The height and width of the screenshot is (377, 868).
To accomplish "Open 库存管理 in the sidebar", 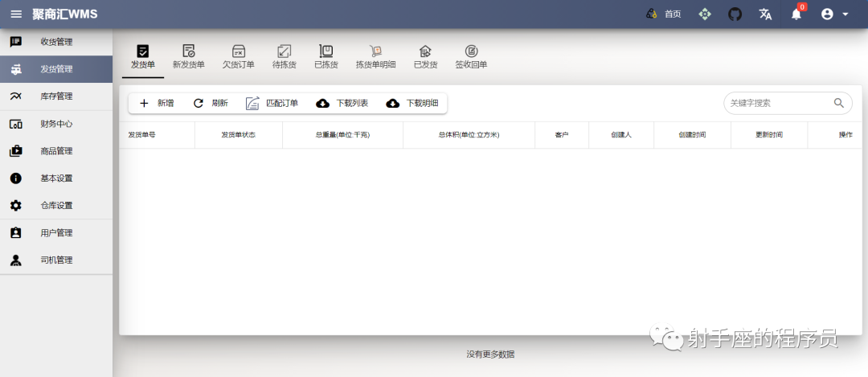I will [x=56, y=96].
